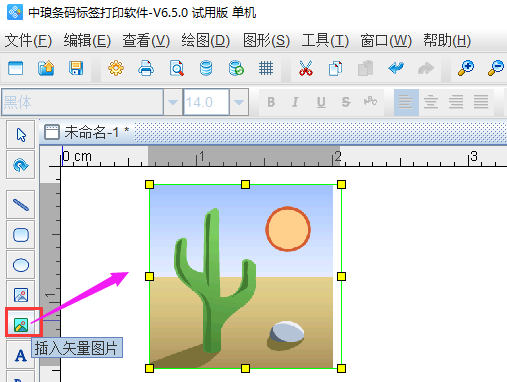Open the 绘图(D) menu
This screenshot has height=382, width=507.
coord(205,41)
